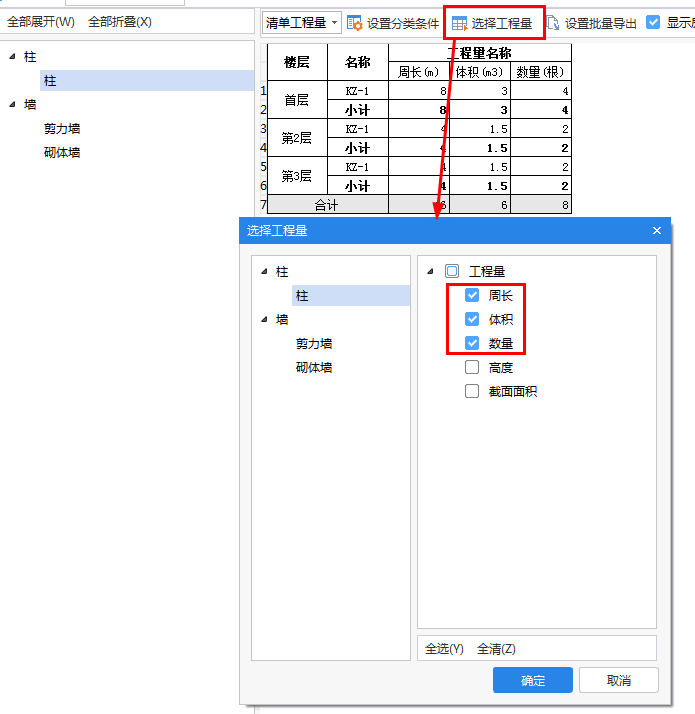The image size is (695, 714).
Task: Uncheck the 周长 checkbox
Action: [x=472, y=296]
